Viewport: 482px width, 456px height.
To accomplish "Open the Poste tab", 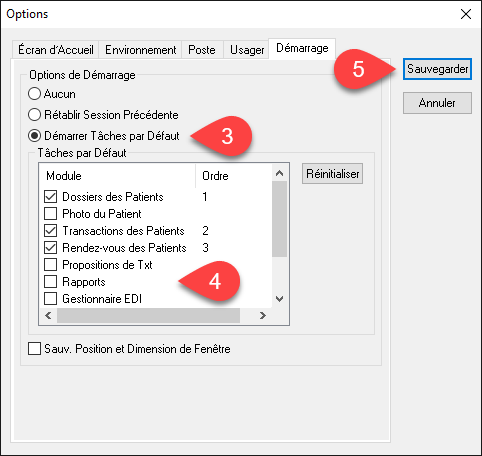I will pos(202,50).
